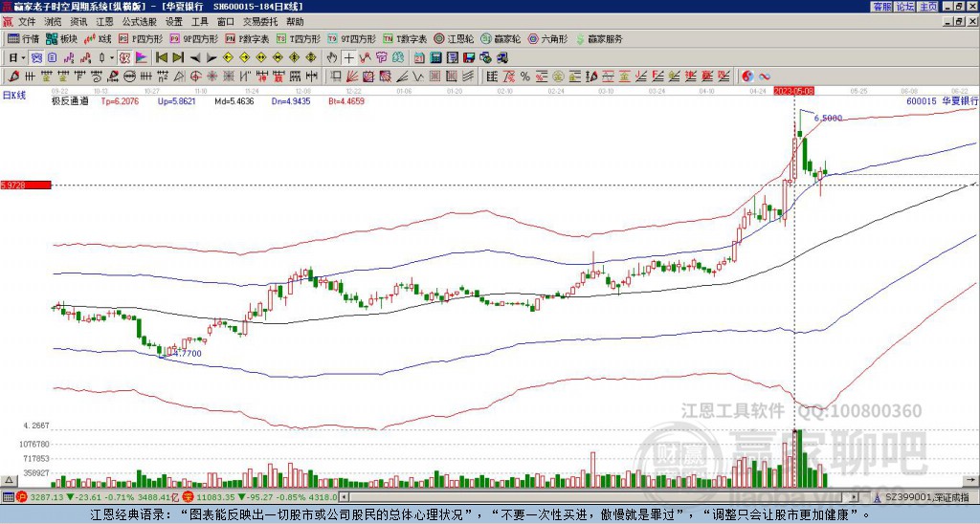This screenshot has width=980, height=524.
Task: Open the 板块 sector view
Action: pos(61,38)
